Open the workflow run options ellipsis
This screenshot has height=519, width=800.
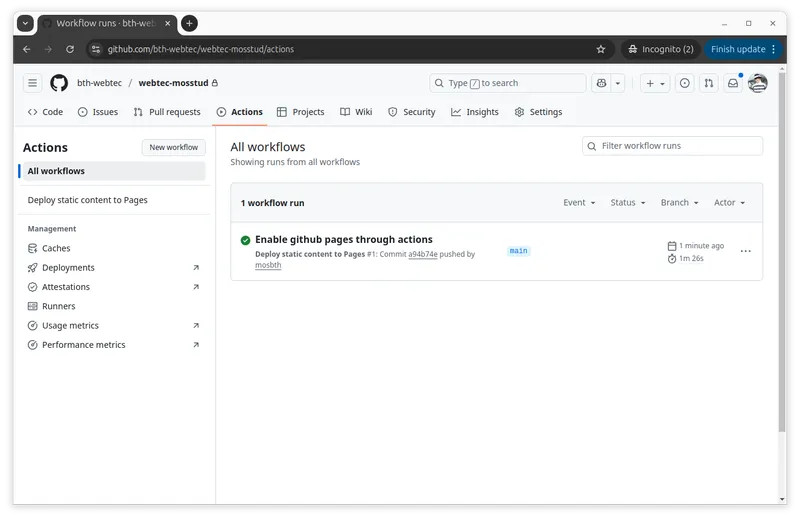(745, 251)
